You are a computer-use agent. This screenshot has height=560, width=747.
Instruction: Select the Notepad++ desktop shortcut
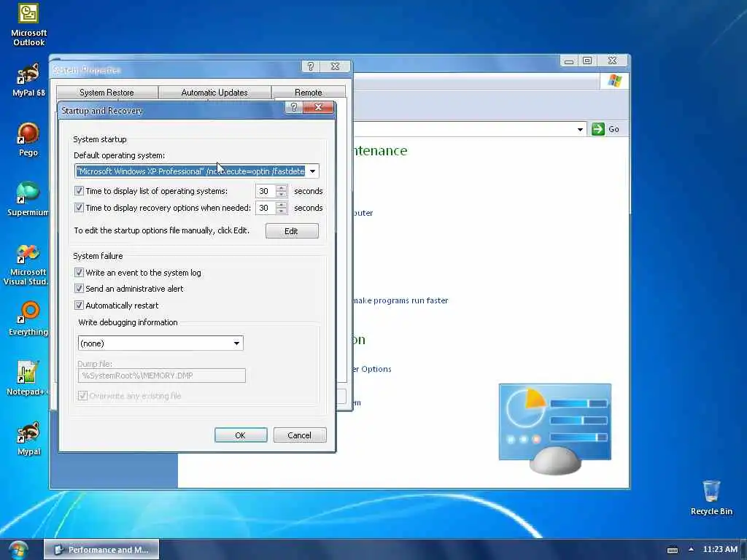[27, 378]
